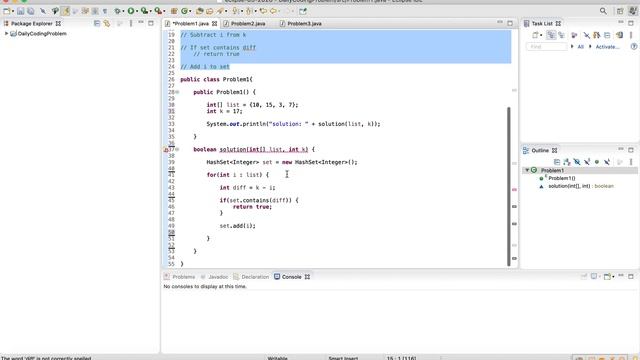
Task: Select the Console tab
Action: 292,277
